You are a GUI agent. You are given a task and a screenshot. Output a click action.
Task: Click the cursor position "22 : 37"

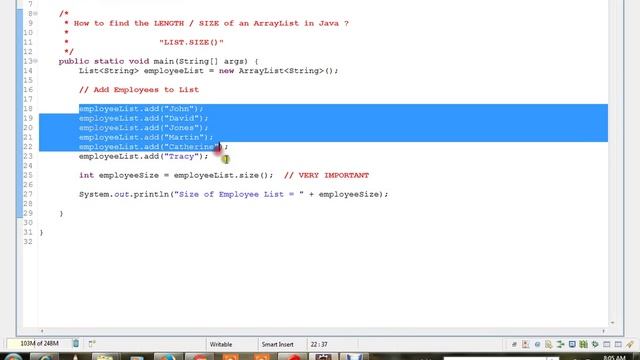pos(319,344)
